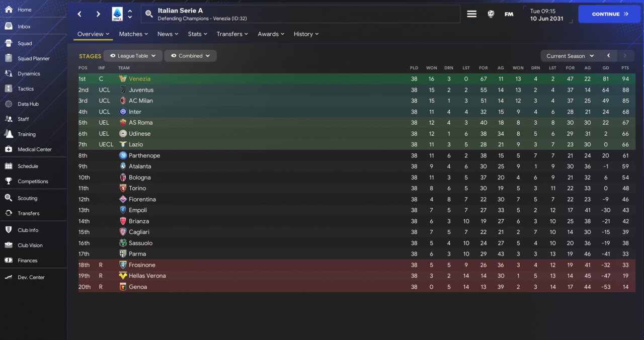The height and width of the screenshot is (340, 644).
Task: Open the Scouting magnifier icon
Action: [9, 198]
